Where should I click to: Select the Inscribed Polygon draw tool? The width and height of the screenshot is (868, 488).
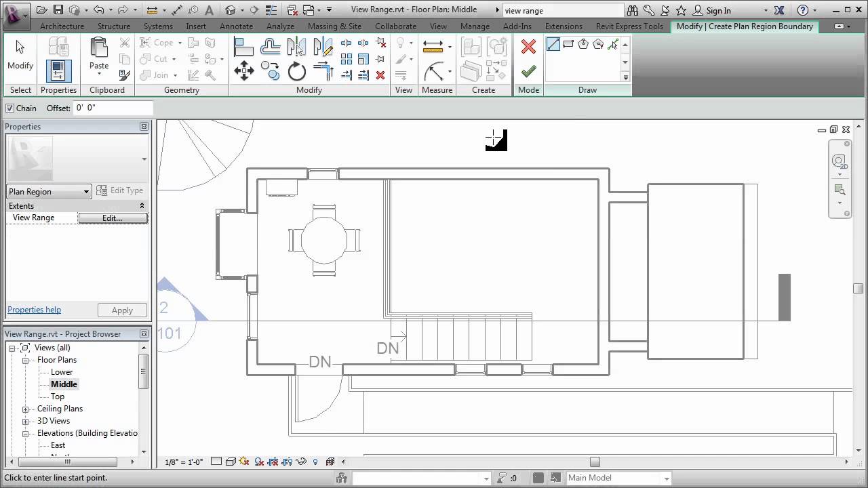point(583,45)
